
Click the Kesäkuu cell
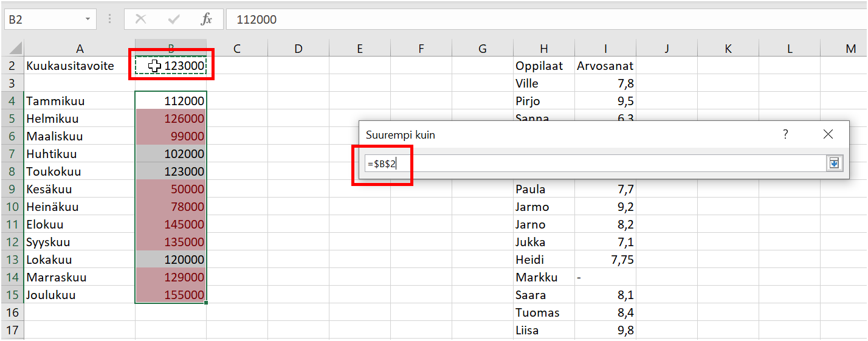(x=80, y=189)
